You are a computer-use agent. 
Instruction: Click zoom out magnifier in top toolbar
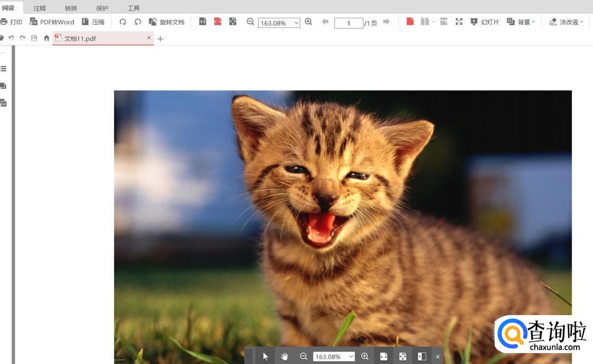[250, 22]
